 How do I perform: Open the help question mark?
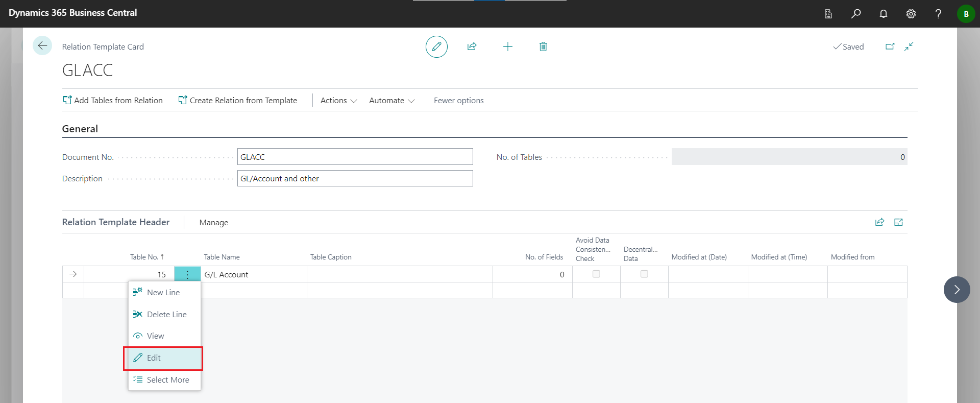click(938, 14)
